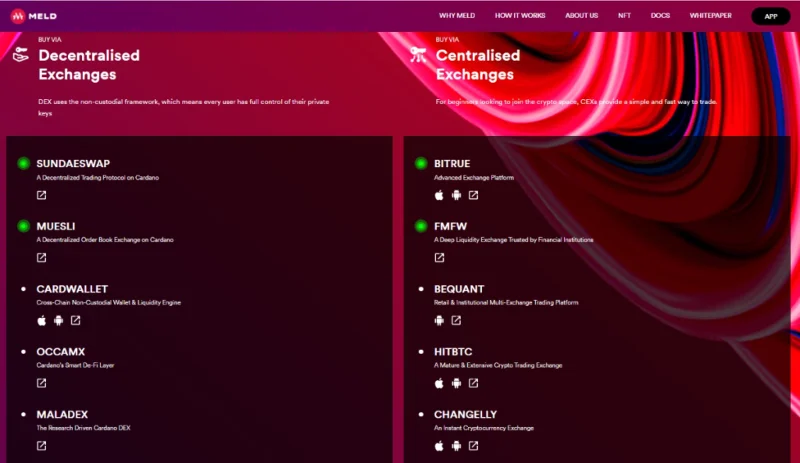The height and width of the screenshot is (463, 800).
Task: Go to the NFT page
Action: (624, 16)
